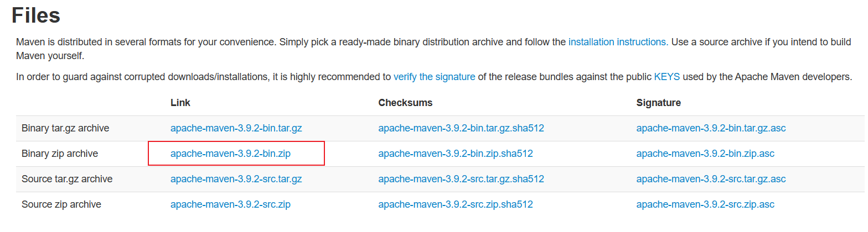Get the src.zip.asc signature file

tap(705, 204)
